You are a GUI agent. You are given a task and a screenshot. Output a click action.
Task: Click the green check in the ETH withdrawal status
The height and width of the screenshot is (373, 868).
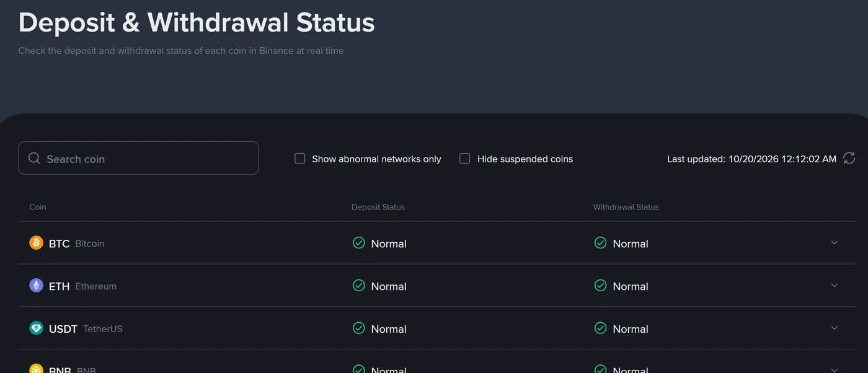(x=600, y=286)
